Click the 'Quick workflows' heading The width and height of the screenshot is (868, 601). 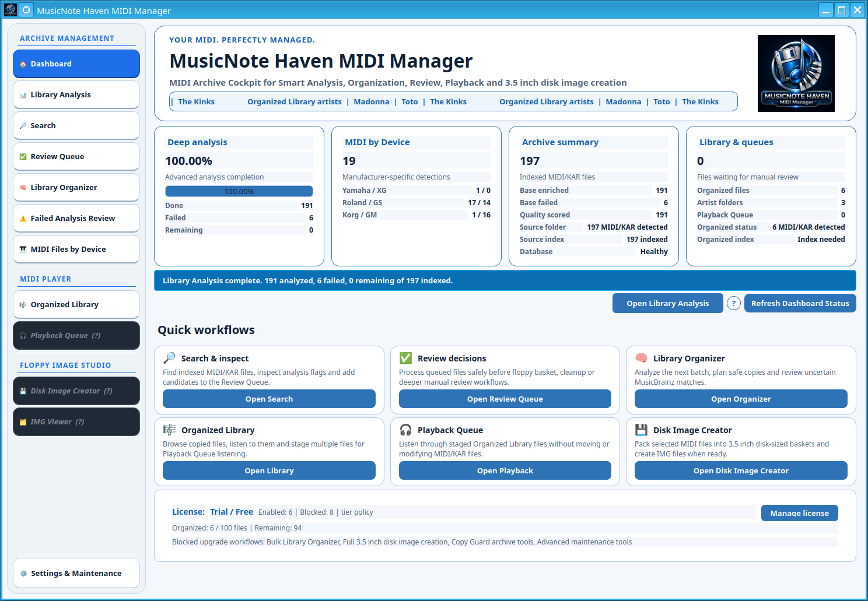tap(206, 330)
